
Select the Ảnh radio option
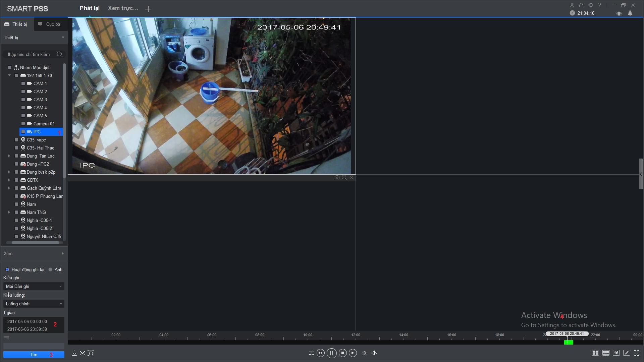click(50, 269)
